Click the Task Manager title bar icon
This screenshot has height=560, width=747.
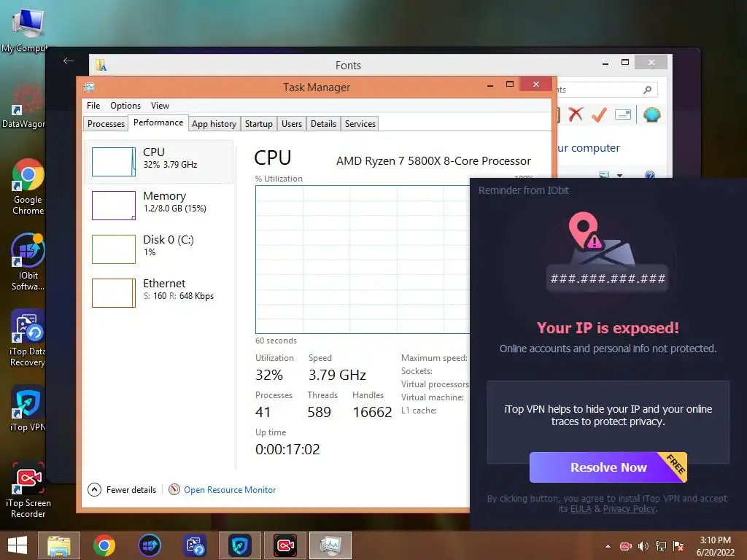pos(89,87)
